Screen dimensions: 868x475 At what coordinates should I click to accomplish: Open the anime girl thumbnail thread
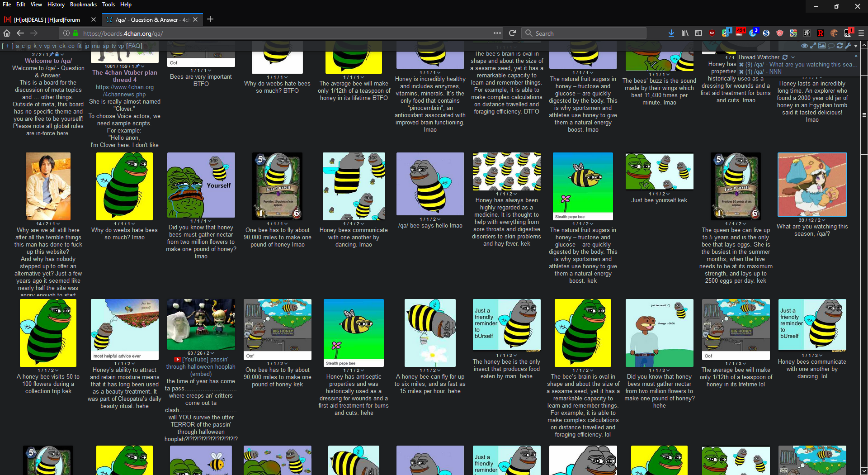pos(812,185)
